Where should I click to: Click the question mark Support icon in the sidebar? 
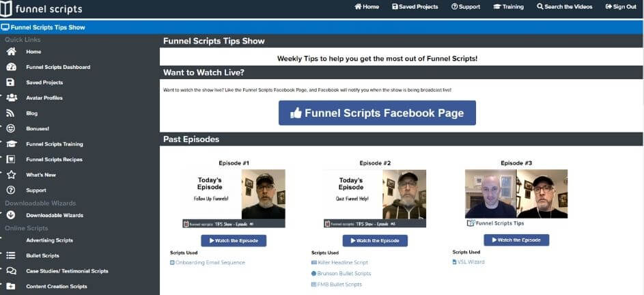coord(11,191)
